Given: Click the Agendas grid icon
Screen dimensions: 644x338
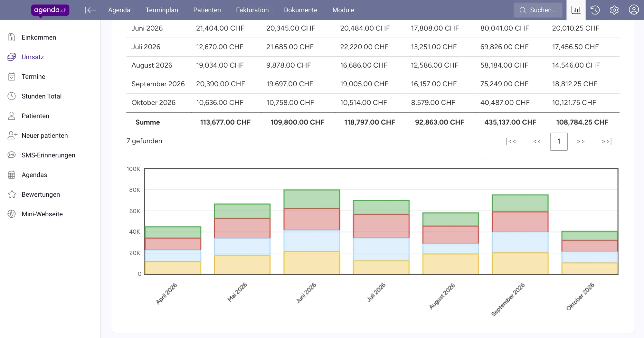Looking at the screenshot, I should point(12,175).
